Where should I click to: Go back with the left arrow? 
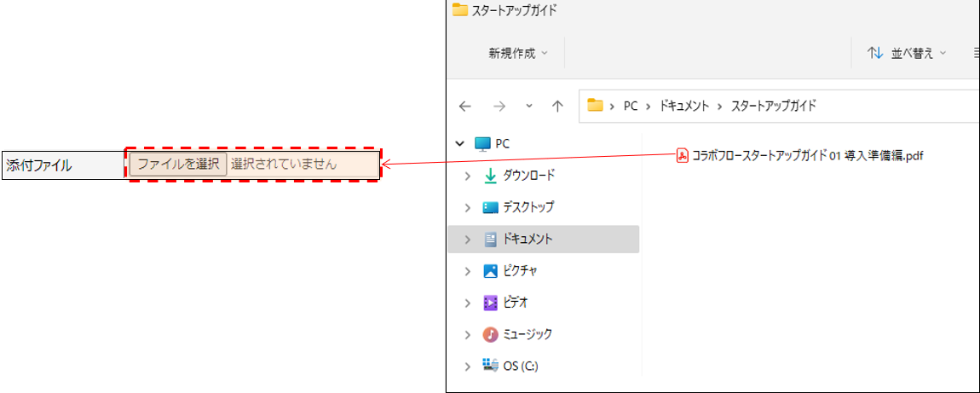click(x=464, y=107)
